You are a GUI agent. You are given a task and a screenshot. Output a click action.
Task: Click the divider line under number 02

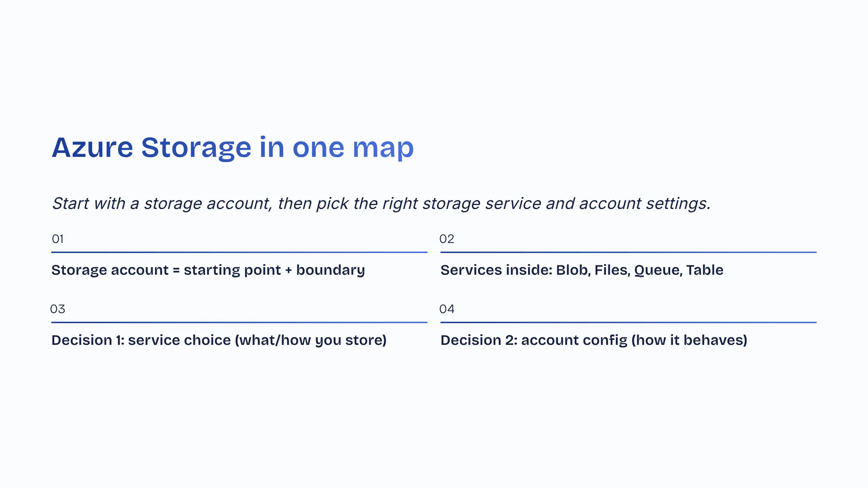[x=628, y=252]
